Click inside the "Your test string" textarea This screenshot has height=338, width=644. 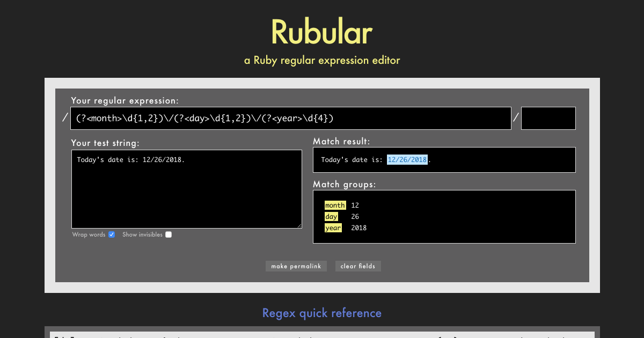[x=186, y=189]
